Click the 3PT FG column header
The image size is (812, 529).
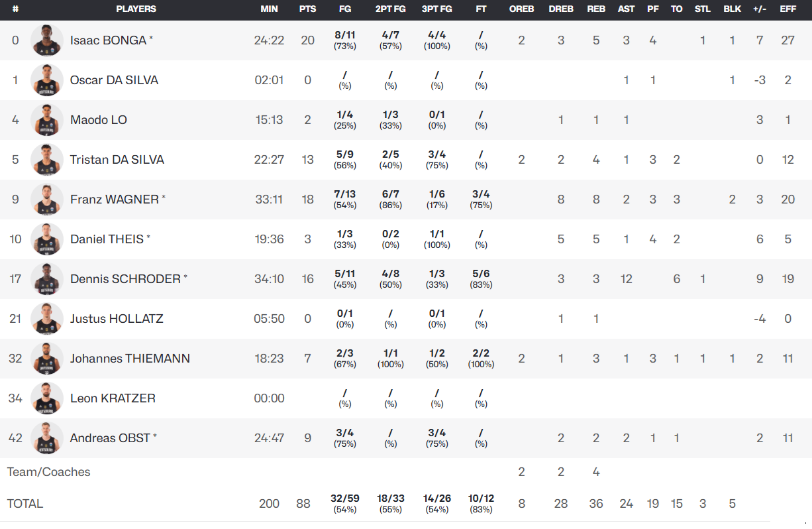pyautogui.click(x=436, y=9)
